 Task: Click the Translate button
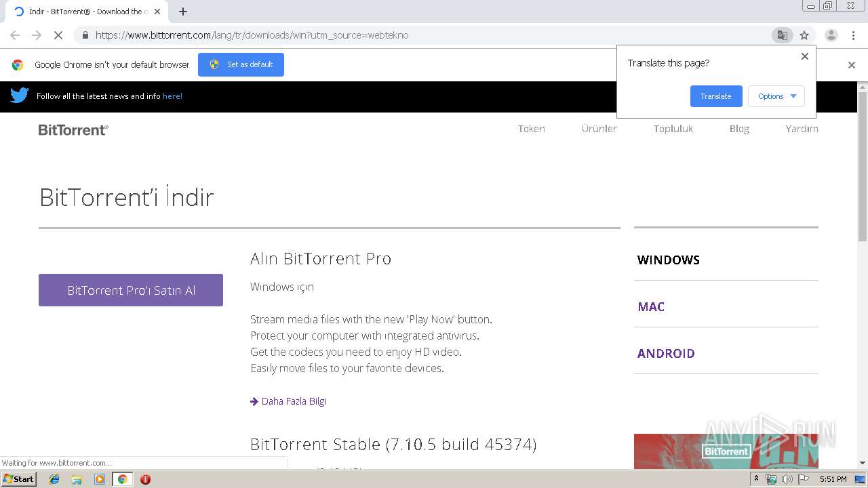pyautogui.click(x=716, y=96)
